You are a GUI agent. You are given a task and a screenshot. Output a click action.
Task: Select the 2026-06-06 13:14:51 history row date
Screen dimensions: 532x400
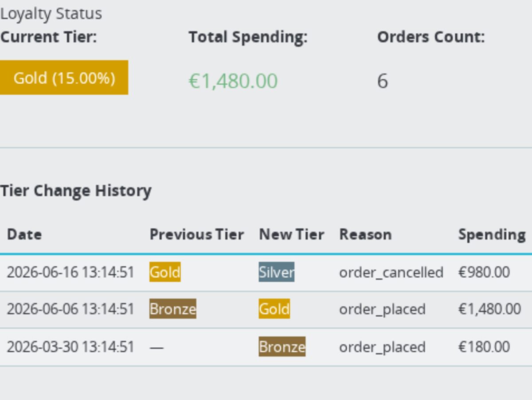tap(70, 309)
